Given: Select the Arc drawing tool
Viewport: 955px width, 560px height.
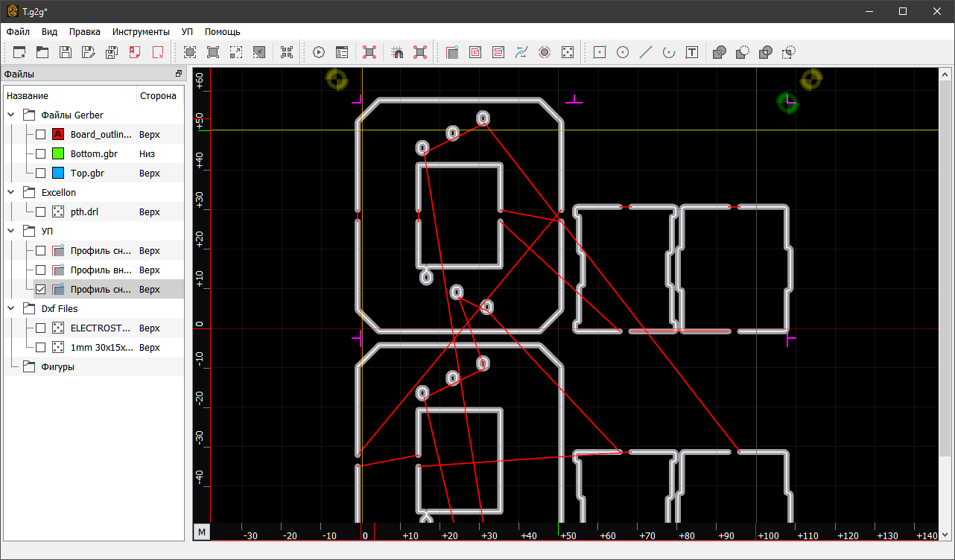Looking at the screenshot, I should pos(669,52).
